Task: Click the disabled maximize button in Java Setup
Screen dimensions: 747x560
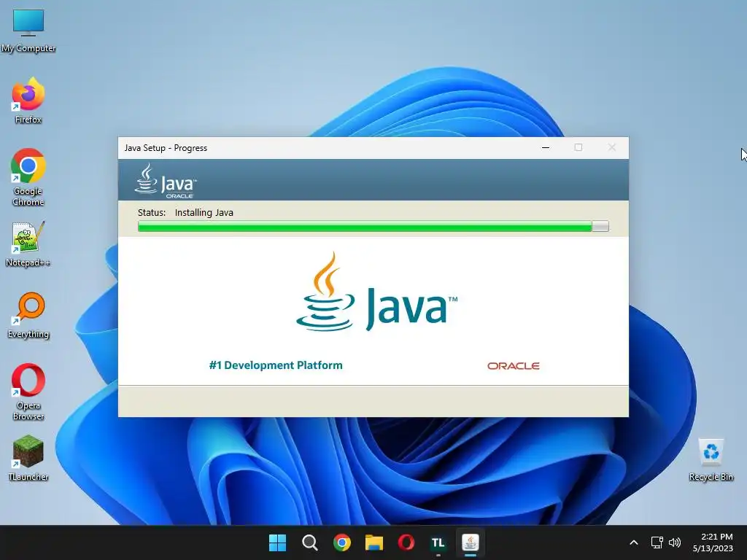Action: pos(578,147)
